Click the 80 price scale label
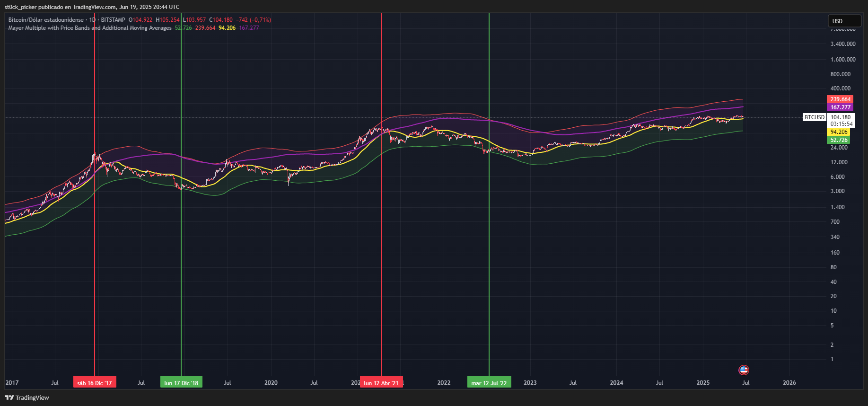The image size is (868, 406). pos(833,267)
